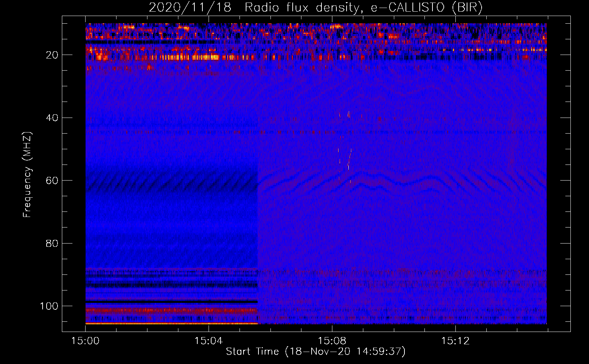Click the '80' frequency tick label
This screenshot has height=364, width=589.
pyautogui.click(x=52, y=244)
